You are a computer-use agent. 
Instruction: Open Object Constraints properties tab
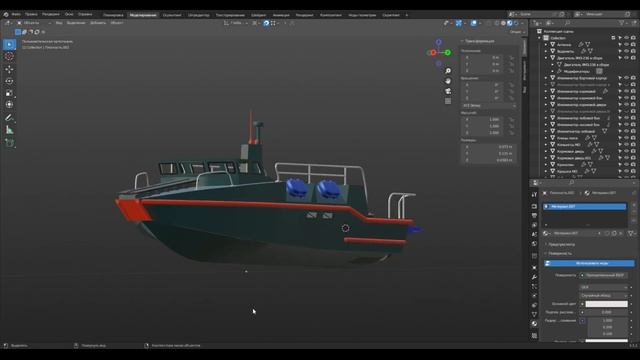point(534,305)
